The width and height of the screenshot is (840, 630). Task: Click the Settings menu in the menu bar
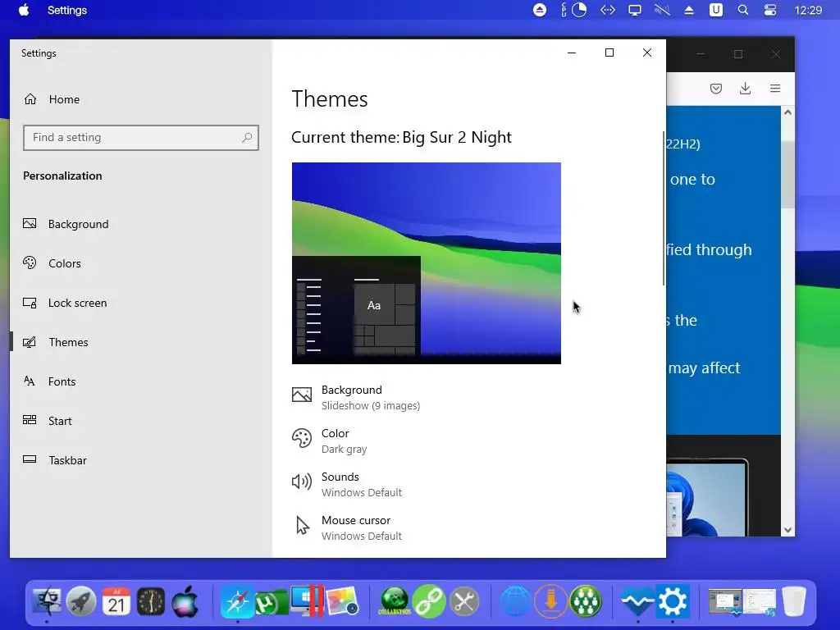click(x=67, y=10)
